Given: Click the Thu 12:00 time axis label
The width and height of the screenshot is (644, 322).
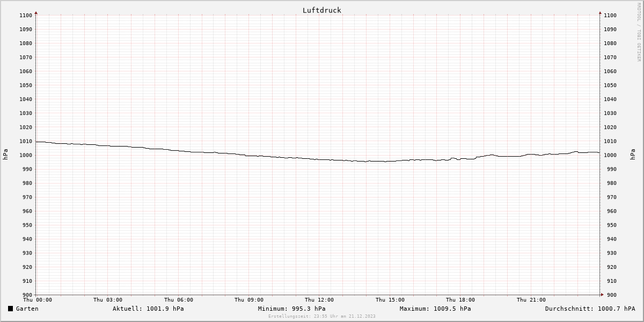Looking at the screenshot, I should pos(319,300).
